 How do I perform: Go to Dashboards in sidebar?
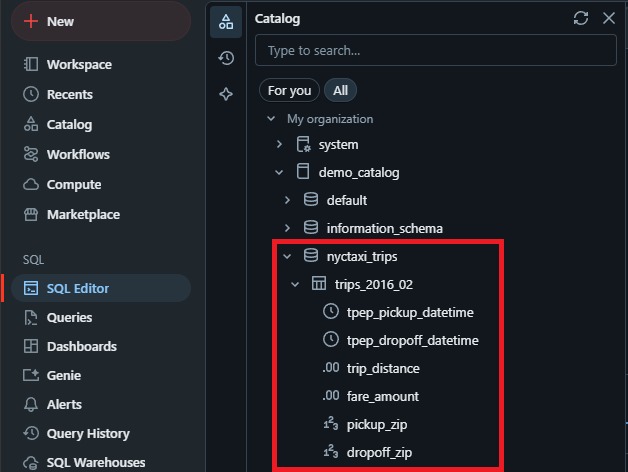coord(81,346)
